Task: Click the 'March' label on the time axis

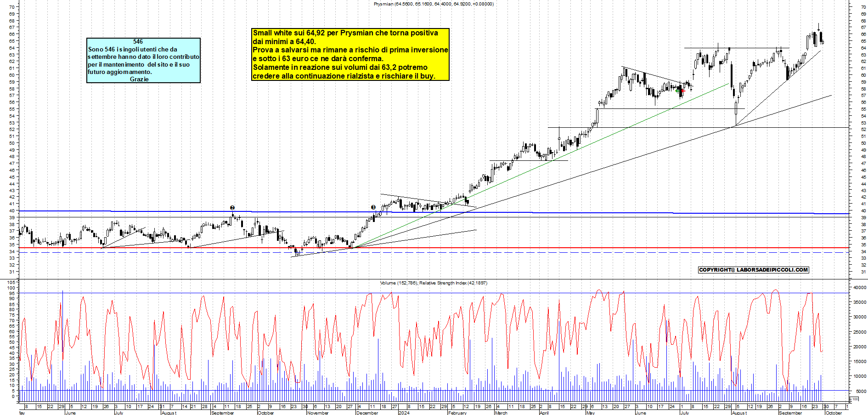Action: 501,413
